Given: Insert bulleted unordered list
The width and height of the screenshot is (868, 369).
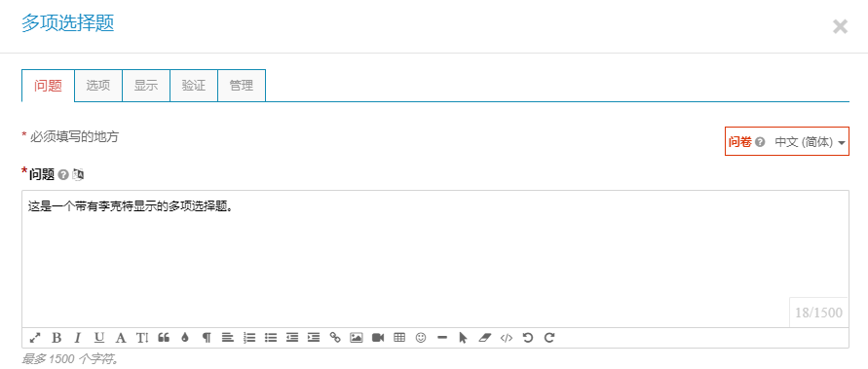Looking at the screenshot, I should click(x=271, y=338).
